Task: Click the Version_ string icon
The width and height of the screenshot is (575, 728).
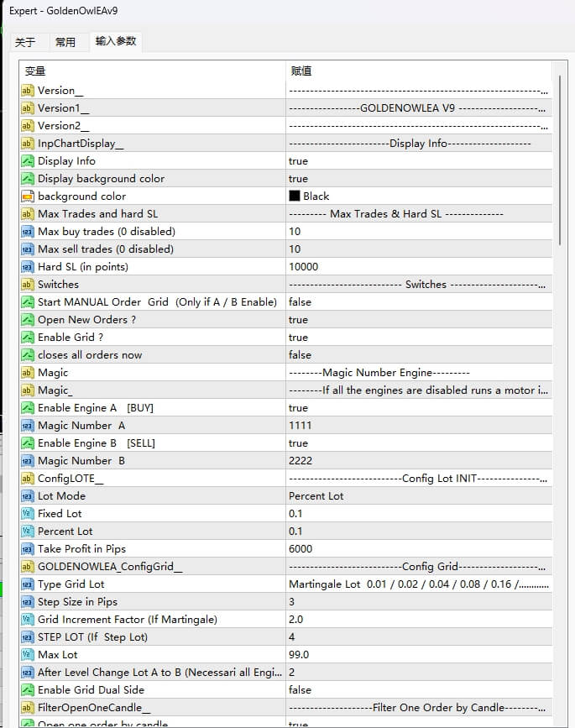Action: point(28,91)
